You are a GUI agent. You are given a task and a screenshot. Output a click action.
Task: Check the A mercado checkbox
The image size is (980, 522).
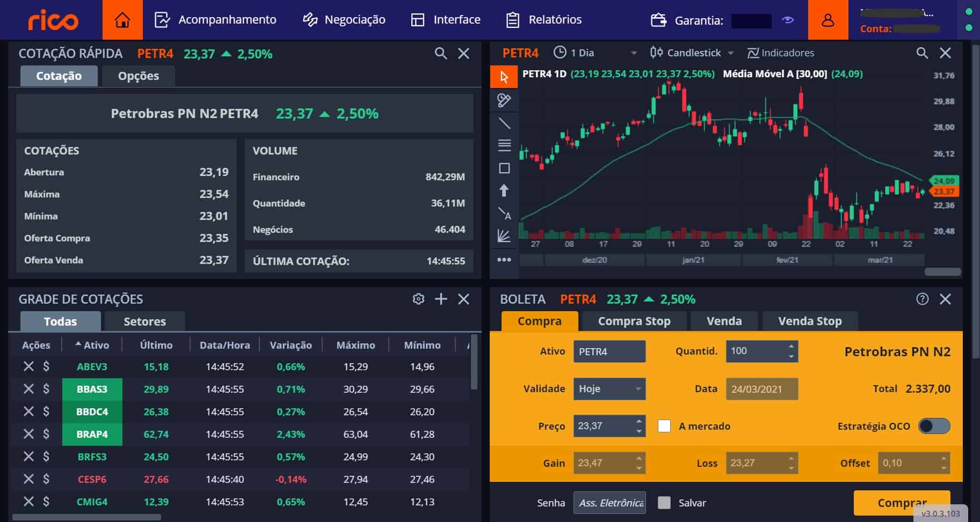point(664,426)
